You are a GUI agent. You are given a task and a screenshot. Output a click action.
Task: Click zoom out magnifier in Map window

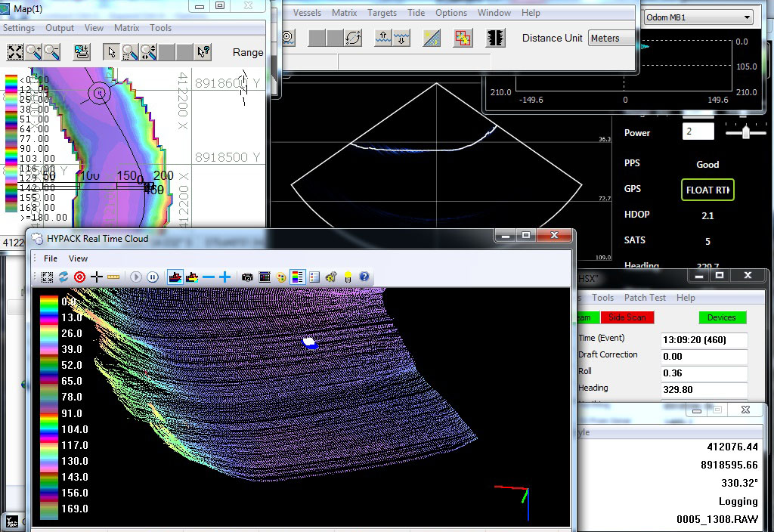click(x=51, y=52)
